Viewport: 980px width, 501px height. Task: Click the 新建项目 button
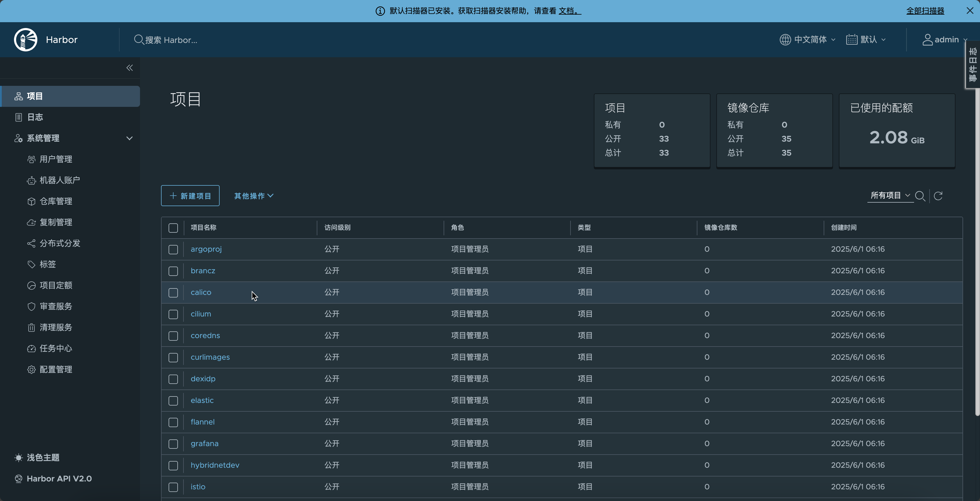pyautogui.click(x=190, y=196)
